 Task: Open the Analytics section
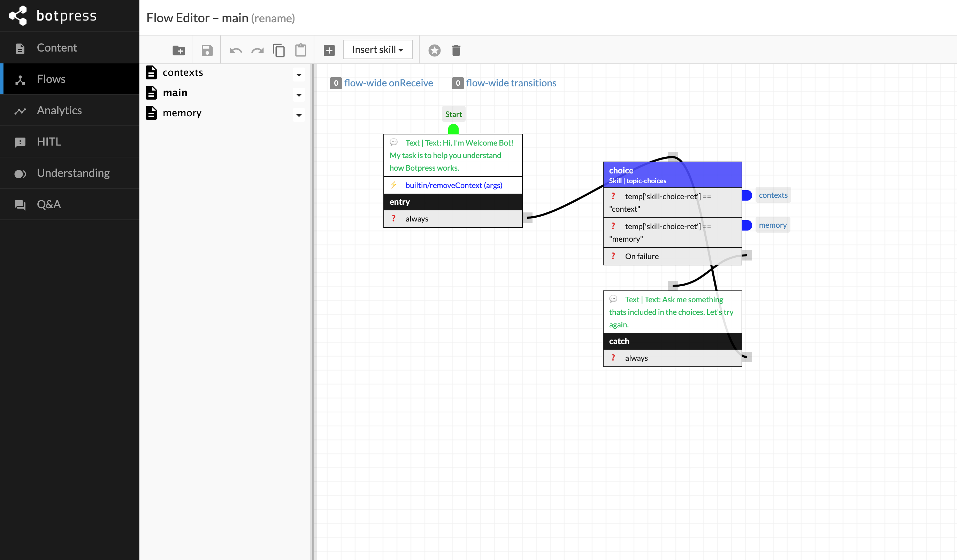point(69,110)
